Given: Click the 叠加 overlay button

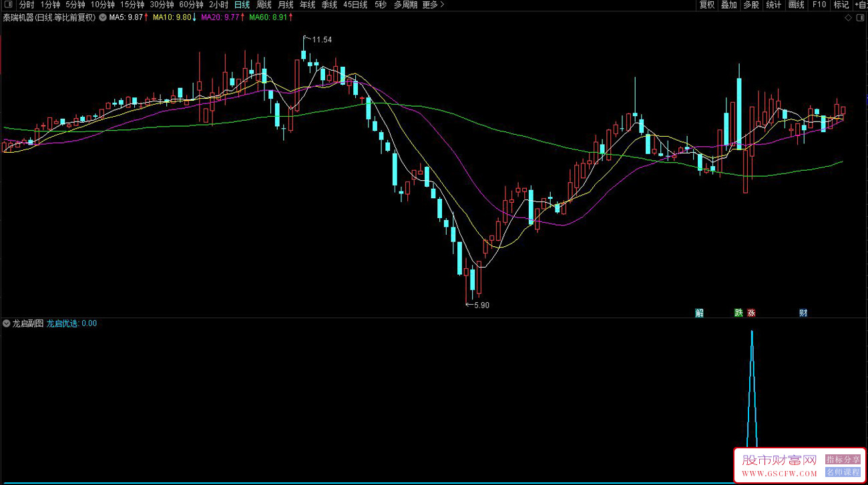Looking at the screenshot, I should [729, 5].
